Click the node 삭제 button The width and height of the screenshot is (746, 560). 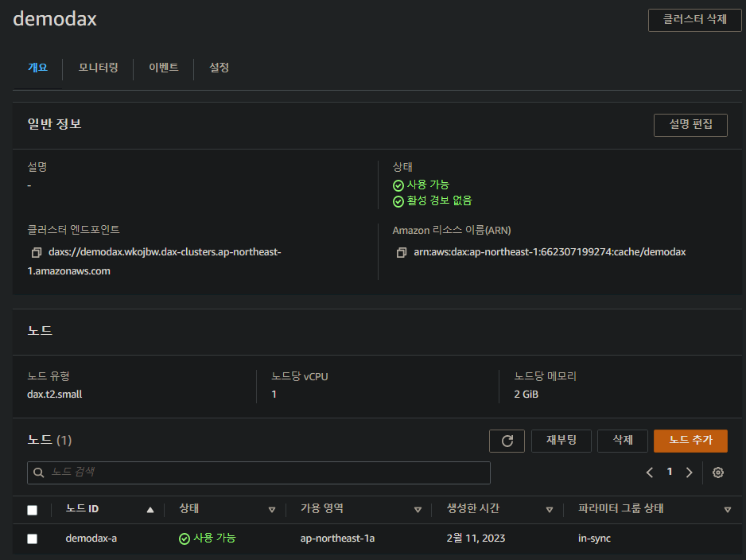pyautogui.click(x=622, y=441)
